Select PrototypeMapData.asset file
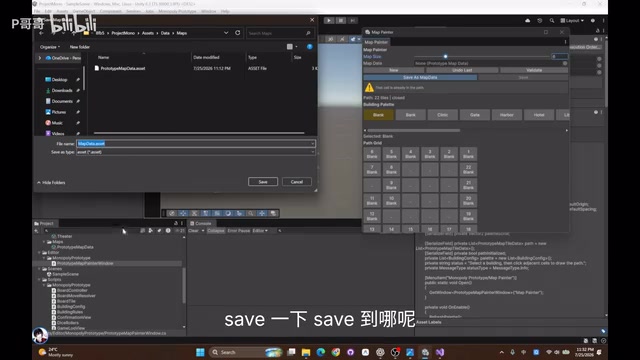 [122, 69]
